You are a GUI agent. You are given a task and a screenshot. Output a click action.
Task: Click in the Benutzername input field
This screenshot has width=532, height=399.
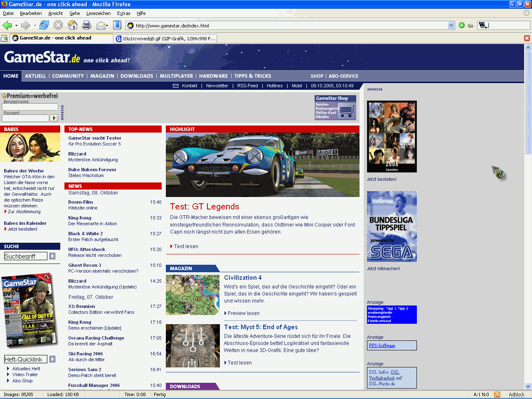pyautogui.click(x=30, y=107)
